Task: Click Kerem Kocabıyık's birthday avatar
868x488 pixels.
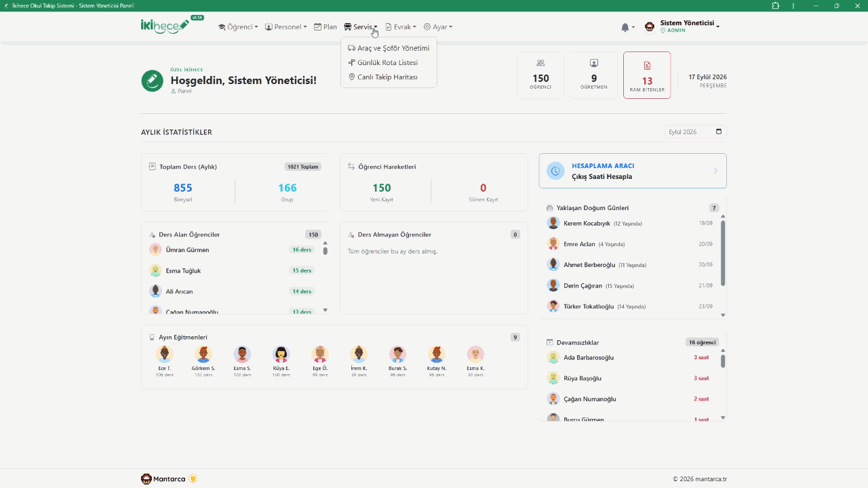Action: tap(553, 223)
